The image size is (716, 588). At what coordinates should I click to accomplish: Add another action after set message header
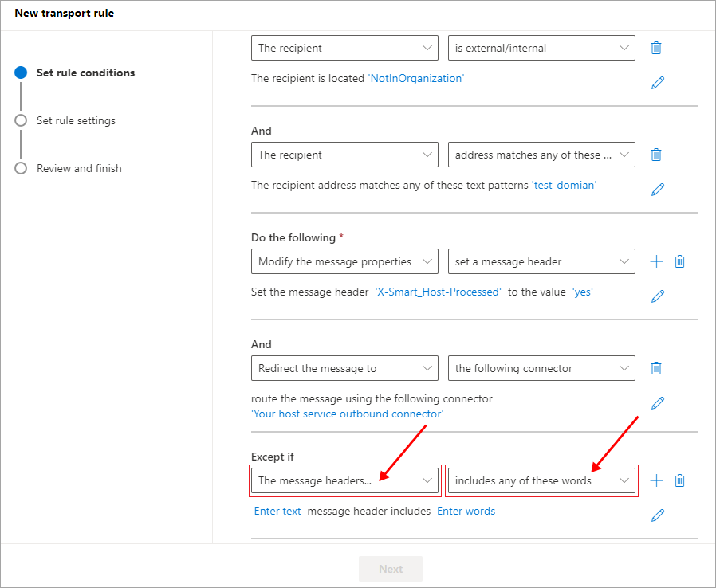656,261
